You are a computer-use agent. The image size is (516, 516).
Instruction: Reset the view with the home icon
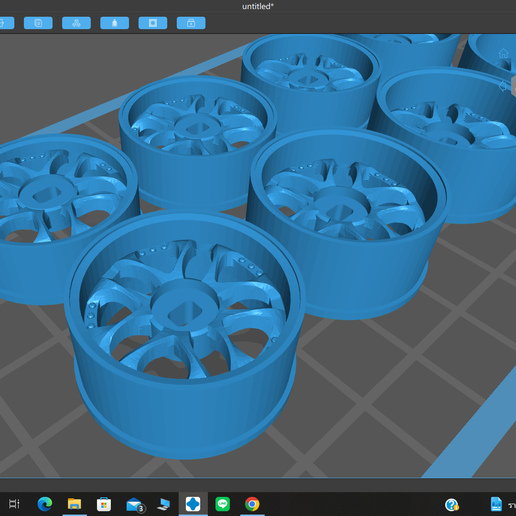503,53
